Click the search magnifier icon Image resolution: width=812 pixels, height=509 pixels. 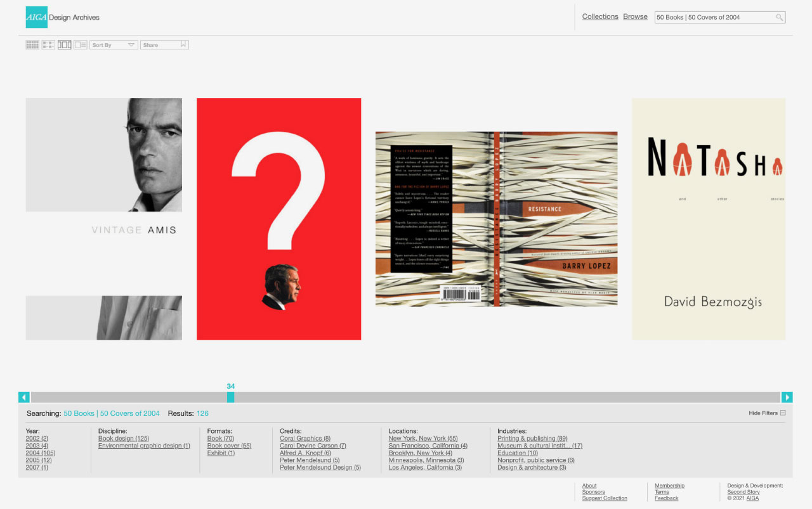(x=779, y=17)
